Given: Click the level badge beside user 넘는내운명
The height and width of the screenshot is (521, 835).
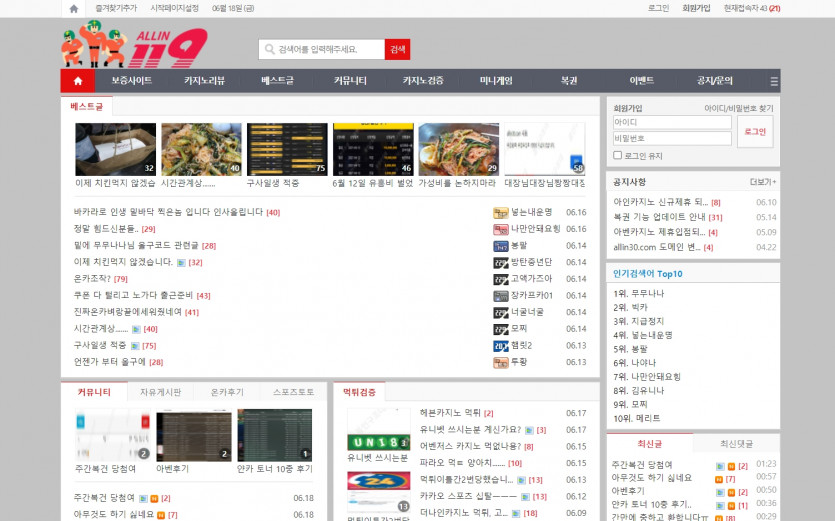Looking at the screenshot, I should coord(501,212).
